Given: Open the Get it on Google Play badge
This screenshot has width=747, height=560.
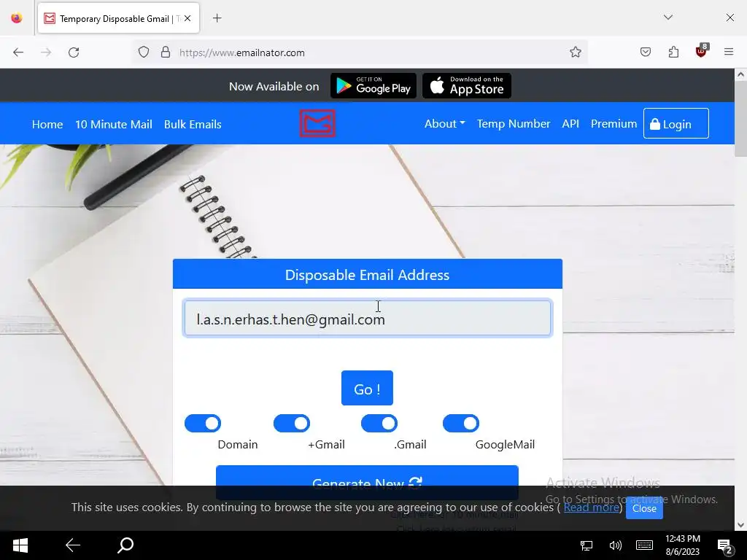Looking at the screenshot, I should click(373, 86).
